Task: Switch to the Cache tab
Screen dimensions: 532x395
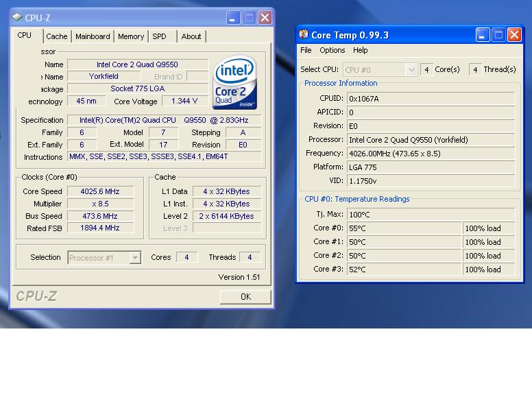Action: pyautogui.click(x=57, y=36)
